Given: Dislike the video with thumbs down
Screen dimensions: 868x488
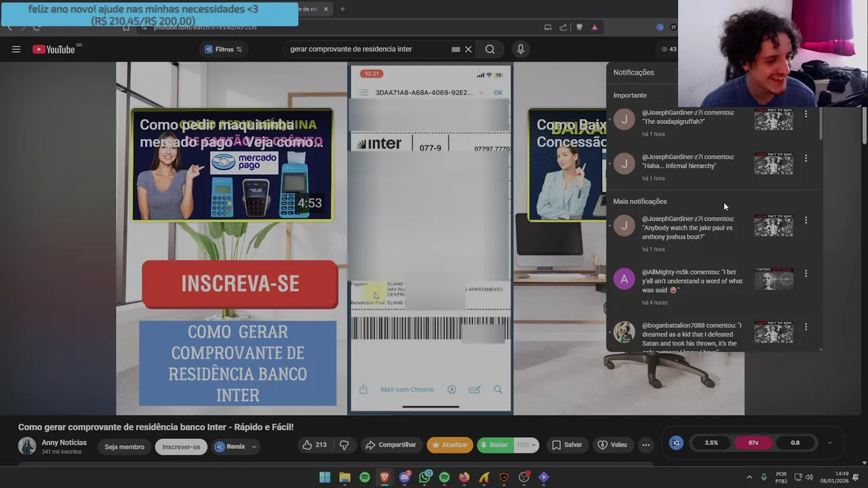Looking at the screenshot, I should click(x=344, y=445).
